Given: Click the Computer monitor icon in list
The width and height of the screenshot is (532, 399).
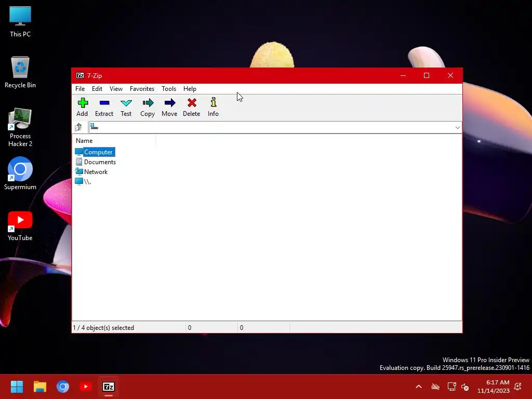Looking at the screenshot, I should pyautogui.click(x=79, y=152).
